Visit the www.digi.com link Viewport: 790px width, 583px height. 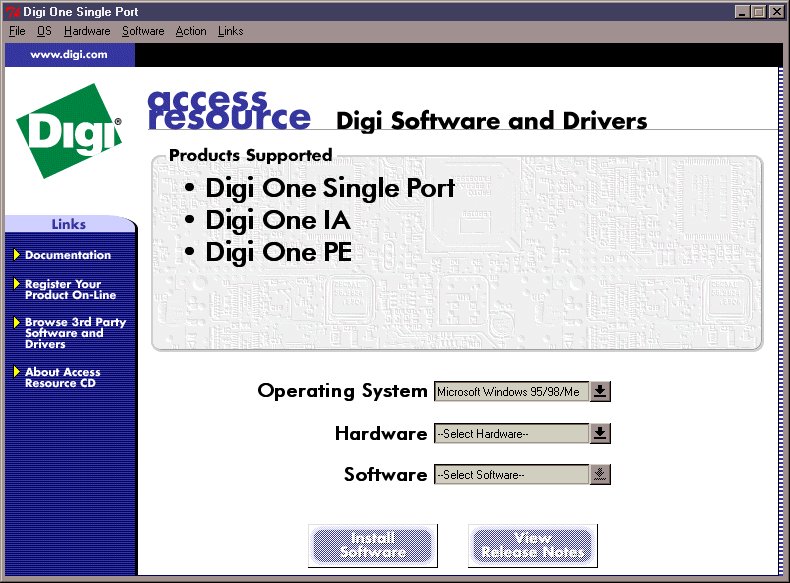tap(69, 54)
